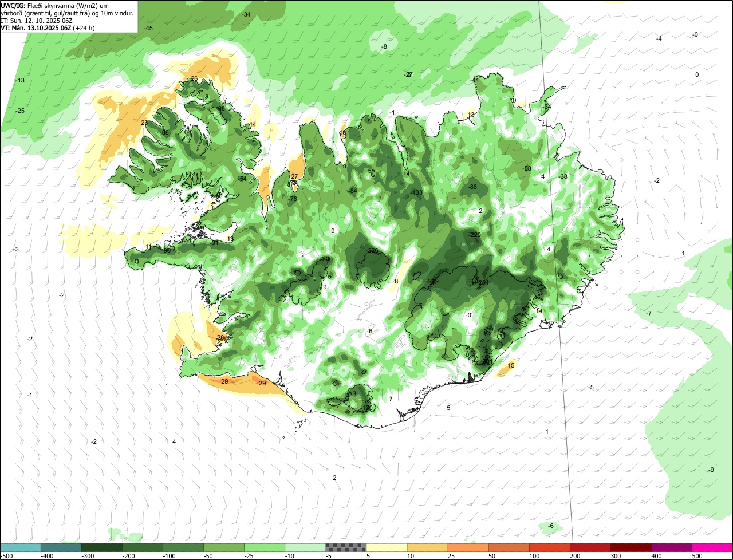Click the 15 value off the southeast coast
733x560 pixels.
coord(511,365)
